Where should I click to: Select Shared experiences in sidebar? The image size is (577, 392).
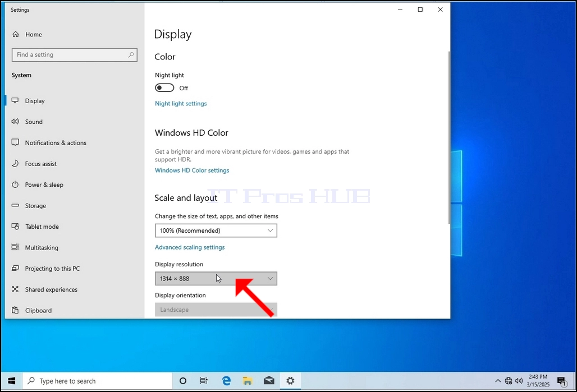[75, 289]
